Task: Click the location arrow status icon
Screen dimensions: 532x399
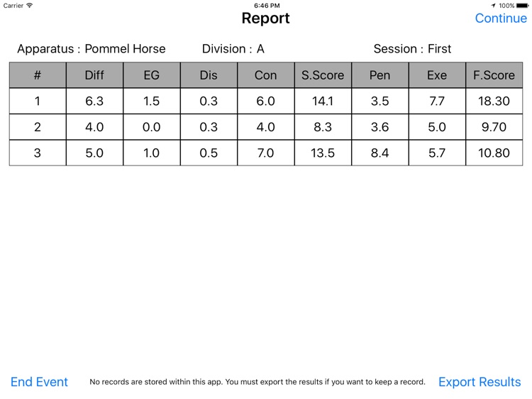Action: [493, 6]
